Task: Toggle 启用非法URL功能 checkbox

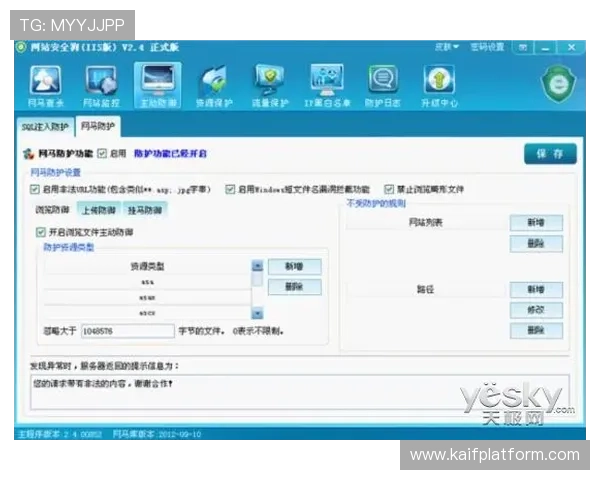Action: [34, 189]
